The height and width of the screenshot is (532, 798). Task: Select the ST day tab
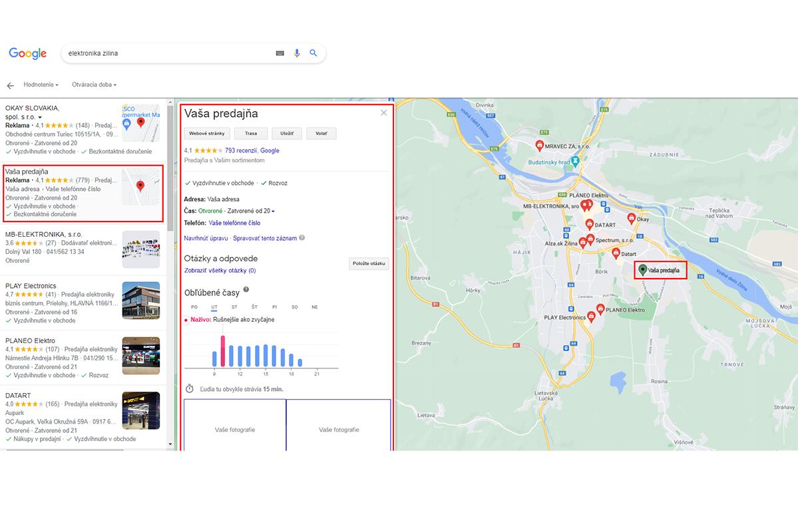coord(234,307)
